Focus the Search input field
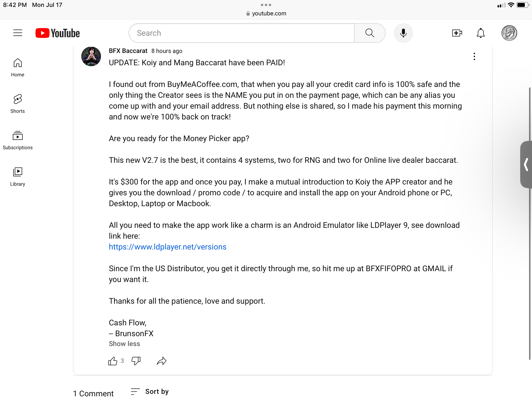 (x=241, y=33)
